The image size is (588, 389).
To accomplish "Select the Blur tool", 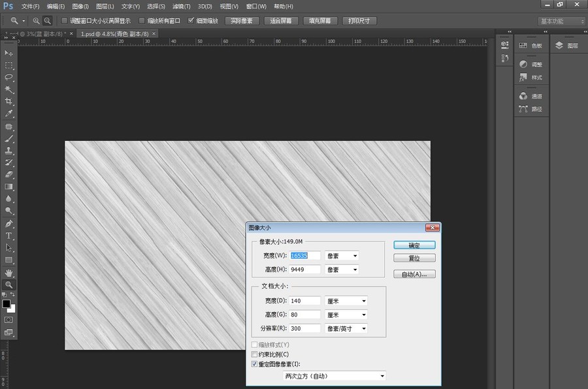I will click(8, 198).
